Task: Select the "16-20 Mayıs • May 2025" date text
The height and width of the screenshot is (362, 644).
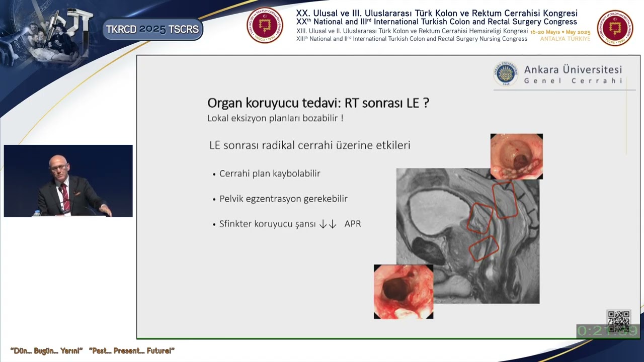Action: point(560,32)
